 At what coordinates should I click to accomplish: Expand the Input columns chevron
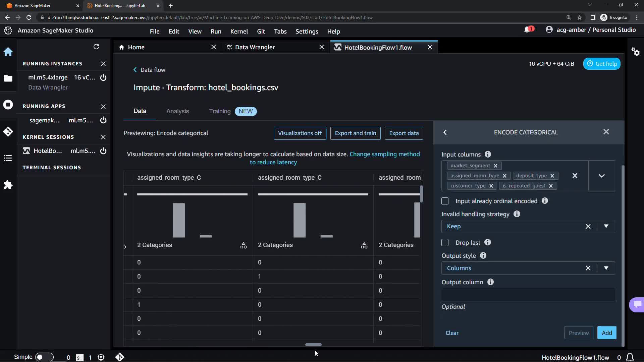click(x=601, y=176)
